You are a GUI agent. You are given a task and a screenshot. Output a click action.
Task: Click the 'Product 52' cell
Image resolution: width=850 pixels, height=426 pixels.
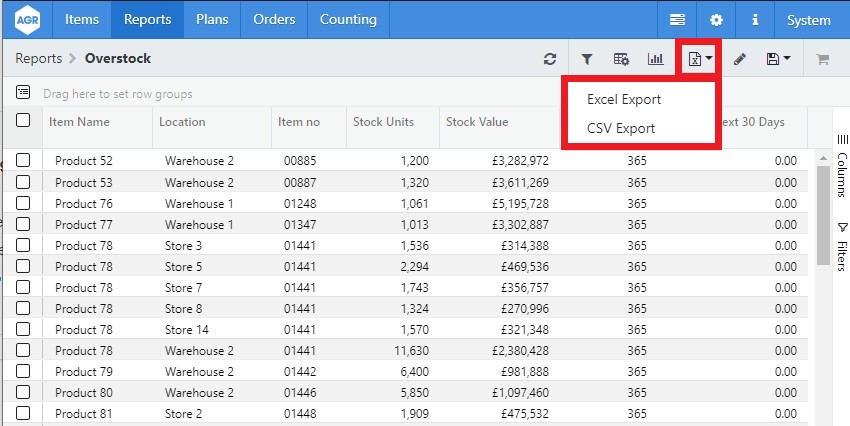[84, 161]
